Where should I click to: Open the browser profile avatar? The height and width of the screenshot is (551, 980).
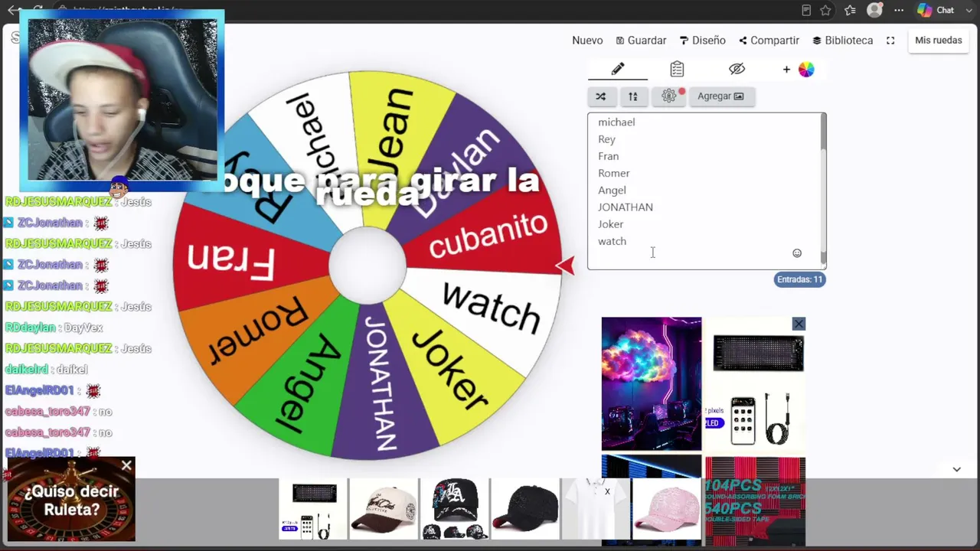pyautogui.click(x=874, y=10)
